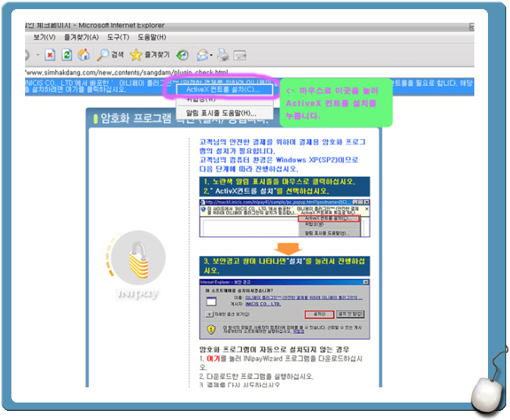
Task: Open the 보기(V) menu
Action: click(44, 36)
